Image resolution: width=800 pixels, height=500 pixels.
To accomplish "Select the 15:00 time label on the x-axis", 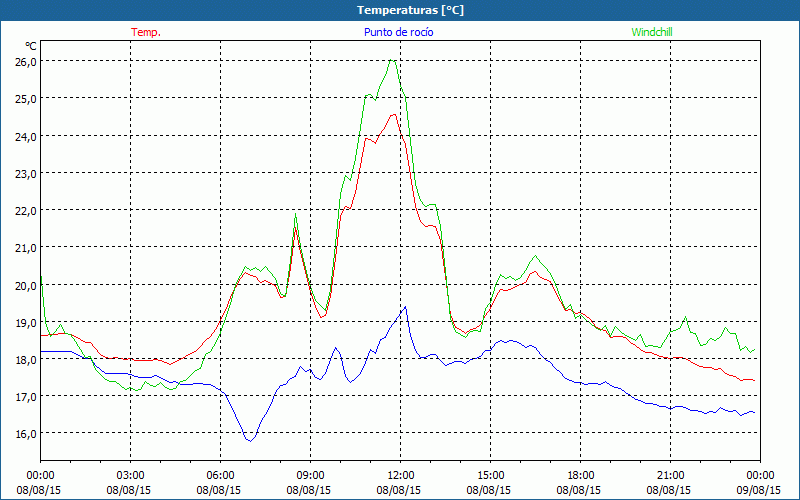I will (x=490, y=475).
